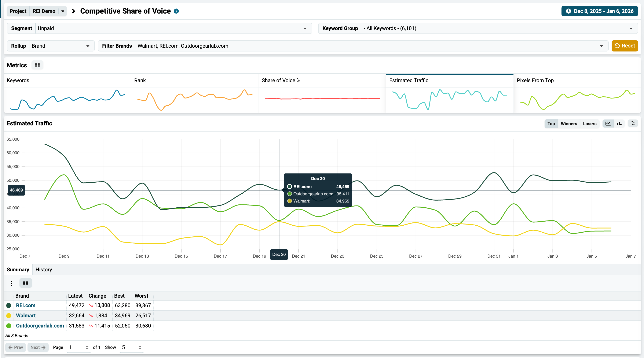Click the info icon beside Competitive Share of Voice
The width and height of the screenshot is (644, 358).
coord(176,11)
